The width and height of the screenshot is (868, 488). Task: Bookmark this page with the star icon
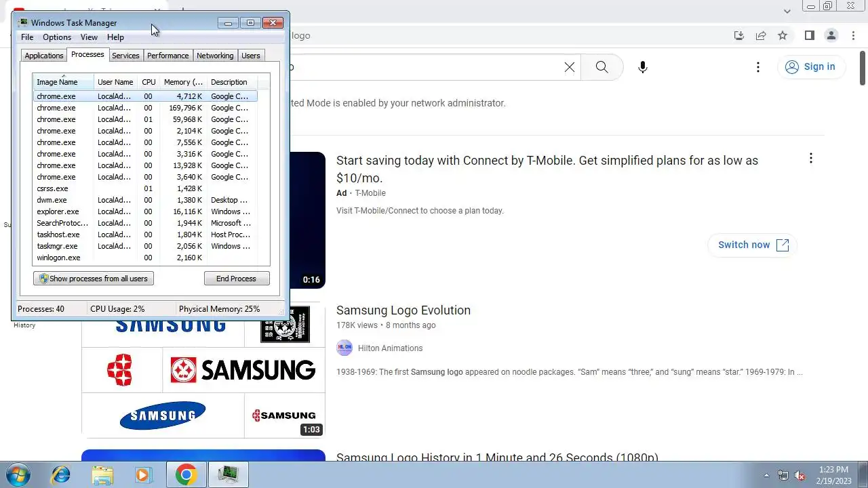coord(783,35)
